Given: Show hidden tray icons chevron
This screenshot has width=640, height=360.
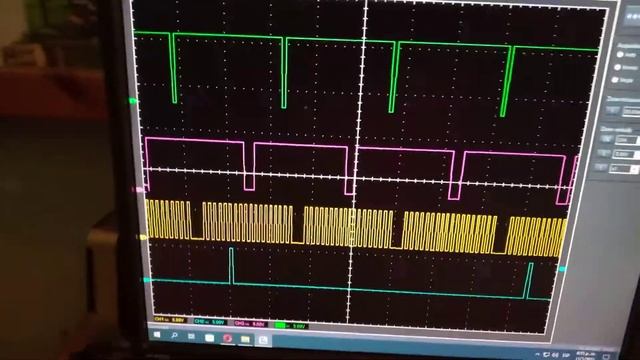Looking at the screenshot, I should click(538, 354).
